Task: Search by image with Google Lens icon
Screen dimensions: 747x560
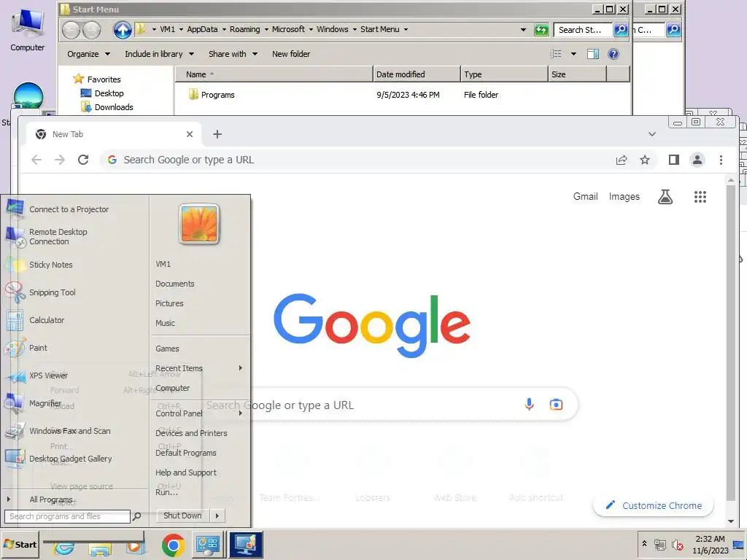Action: click(x=556, y=405)
